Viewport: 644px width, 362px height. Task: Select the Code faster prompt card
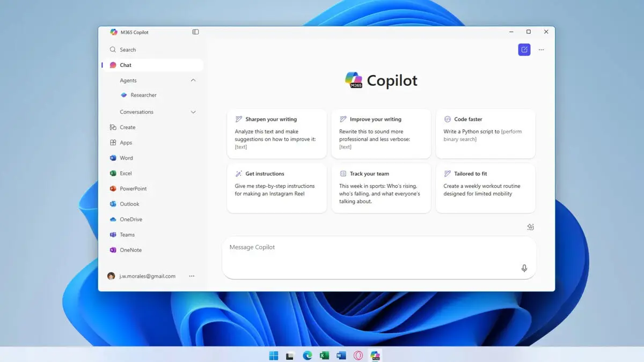[485, 134]
